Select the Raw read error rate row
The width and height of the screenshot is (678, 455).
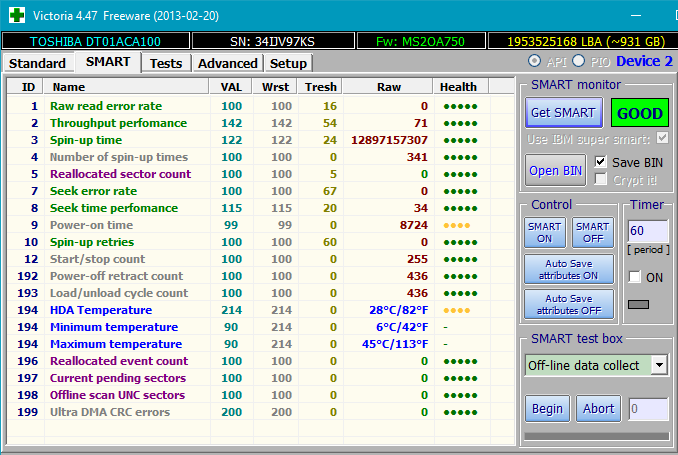(261, 106)
